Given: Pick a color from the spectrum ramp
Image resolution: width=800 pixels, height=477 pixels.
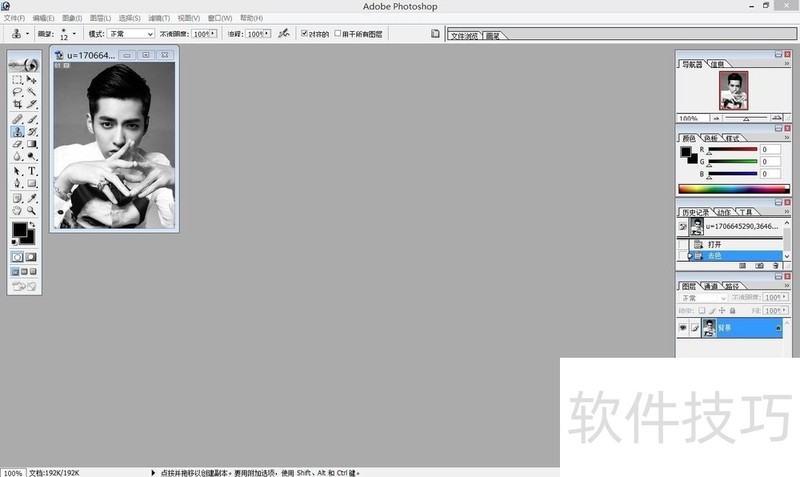Looking at the screenshot, I should [734, 189].
